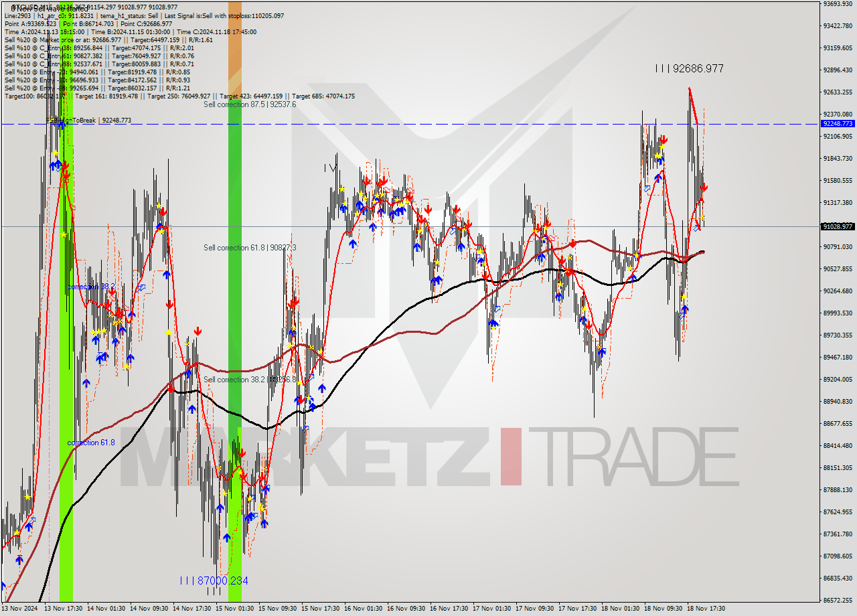Click '18 Nov 17:30' on time axis
857x616 pixels.
click(x=706, y=609)
